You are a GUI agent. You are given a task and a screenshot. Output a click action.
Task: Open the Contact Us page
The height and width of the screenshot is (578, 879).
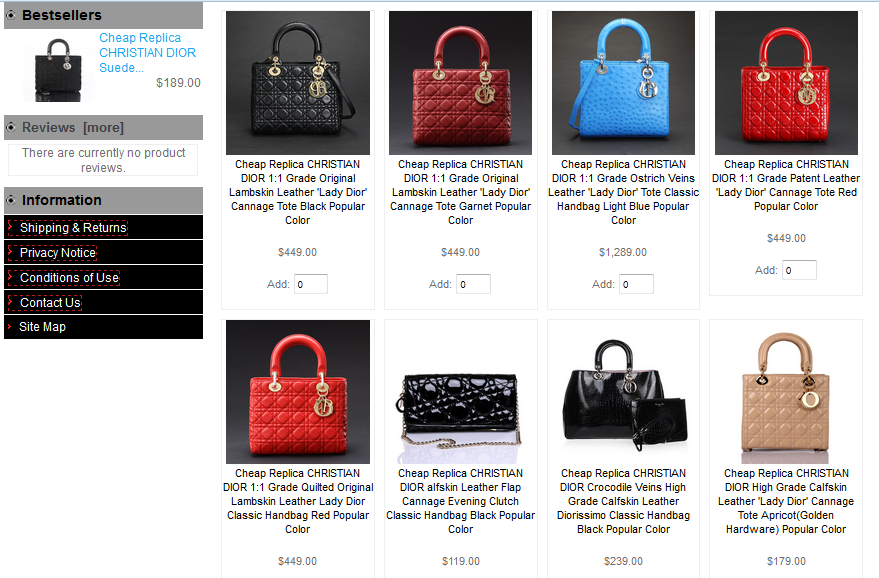click(50, 303)
